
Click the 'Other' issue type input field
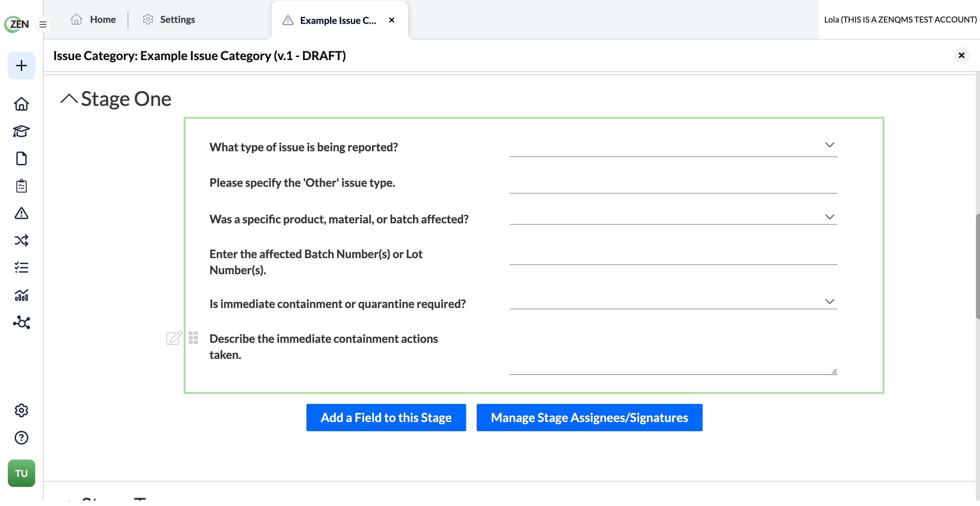(x=673, y=183)
